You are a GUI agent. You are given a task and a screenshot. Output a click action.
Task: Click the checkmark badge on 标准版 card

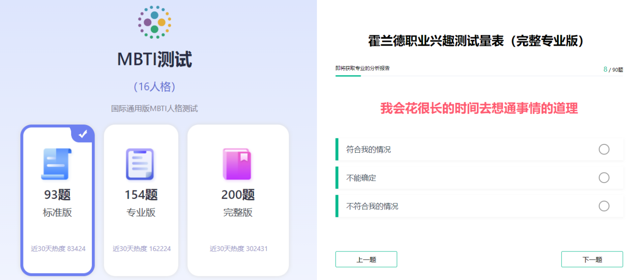click(83, 133)
